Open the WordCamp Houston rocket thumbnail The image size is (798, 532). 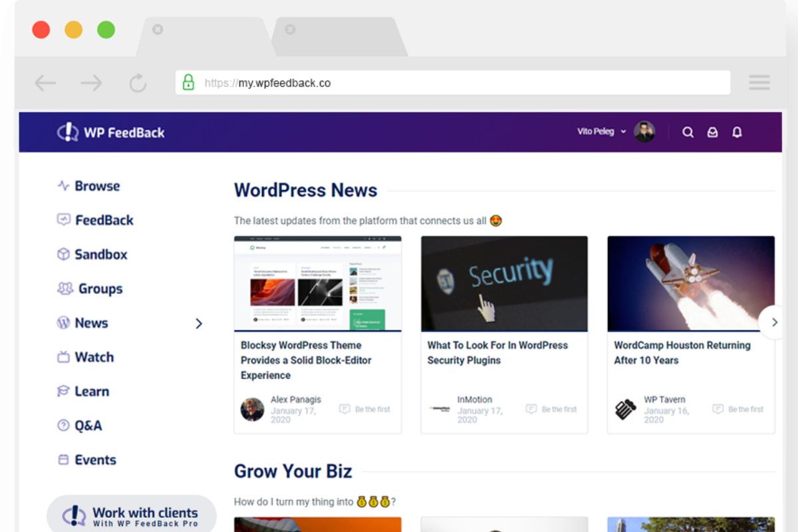pos(691,283)
